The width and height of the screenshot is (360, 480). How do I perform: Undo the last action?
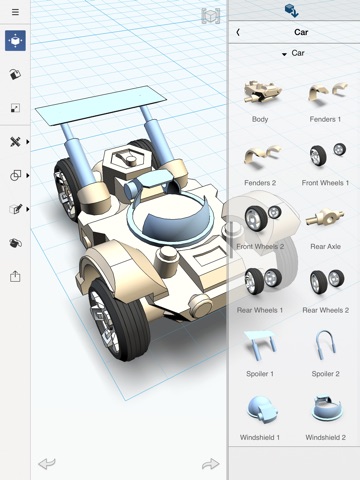tap(47, 464)
